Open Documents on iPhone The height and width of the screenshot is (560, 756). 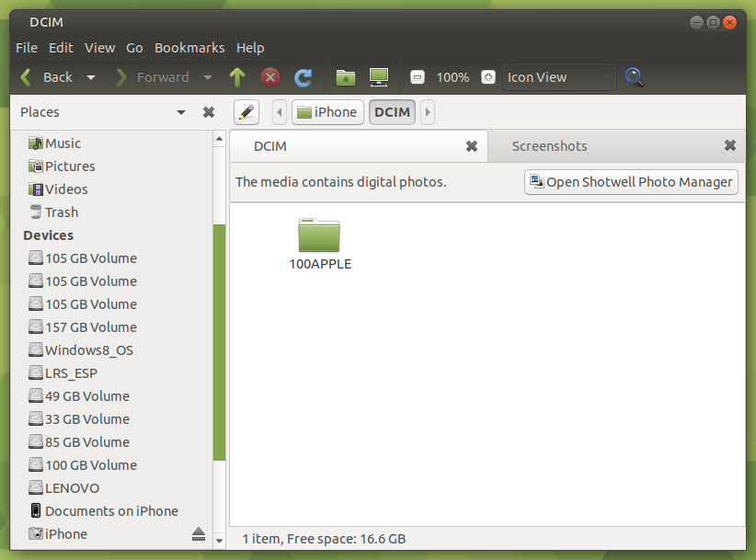point(103,511)
